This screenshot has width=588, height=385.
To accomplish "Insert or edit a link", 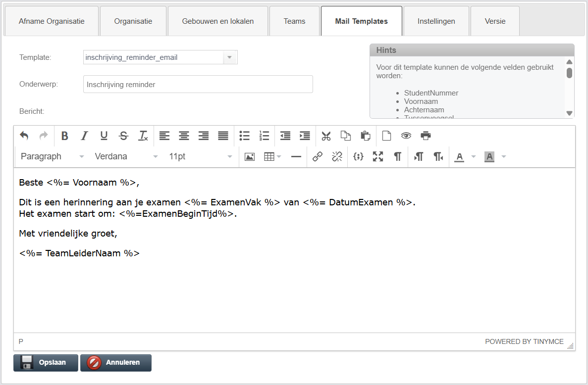I will pyautogui.click(x=318, y=156).
